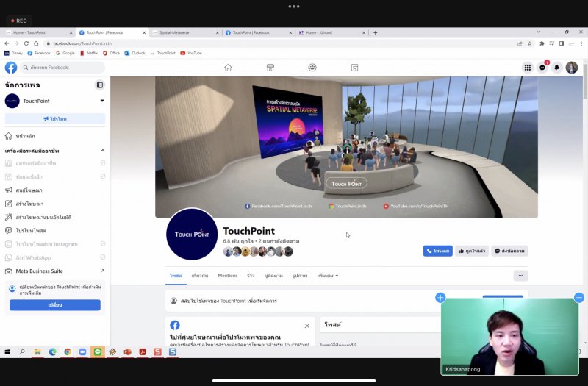Toggle Chrome side panel icon
Image resolution: width=588 pixels, height=386 pixels.
click(562, 43)
